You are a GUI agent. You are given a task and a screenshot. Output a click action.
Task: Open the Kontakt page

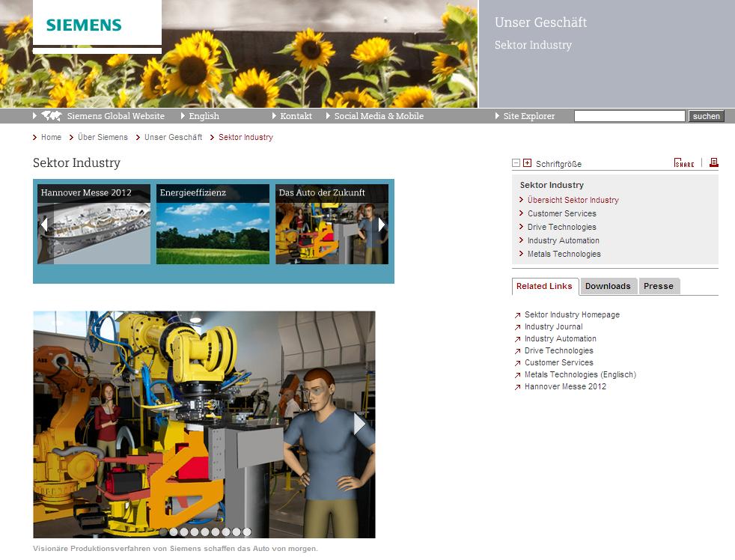(x=296, y=116)
